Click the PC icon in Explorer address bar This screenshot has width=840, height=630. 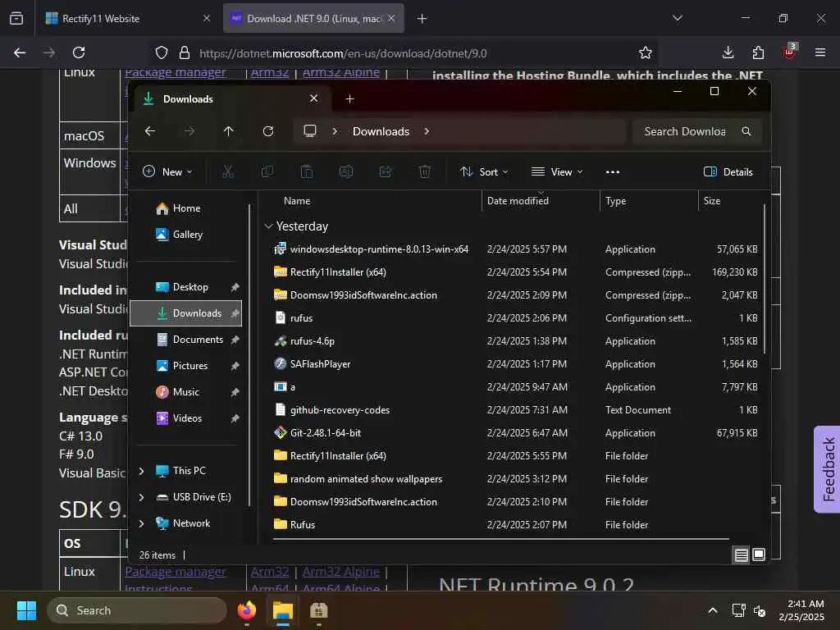309,130
